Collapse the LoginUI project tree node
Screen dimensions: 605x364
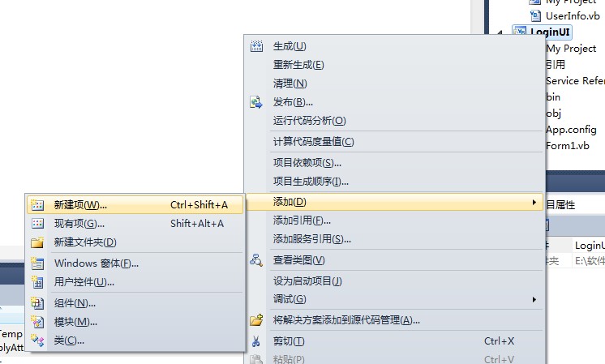pos(500,32)
